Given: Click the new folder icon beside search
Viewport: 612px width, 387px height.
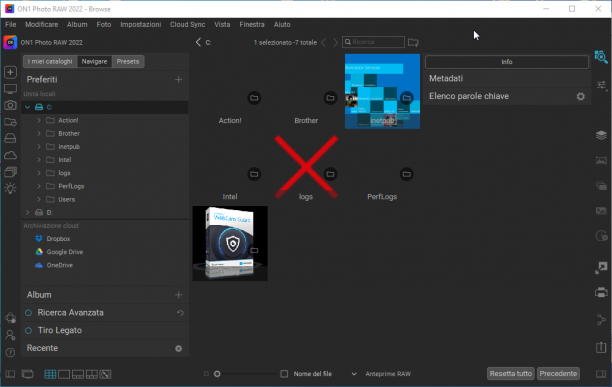Looking at the screenshot, I should coord(413,42).
